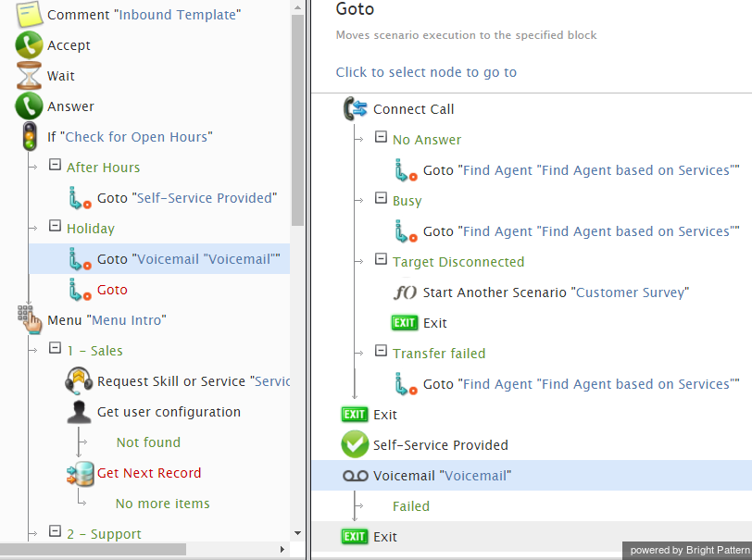Collapse the Holiday branch

pos(56,226)
